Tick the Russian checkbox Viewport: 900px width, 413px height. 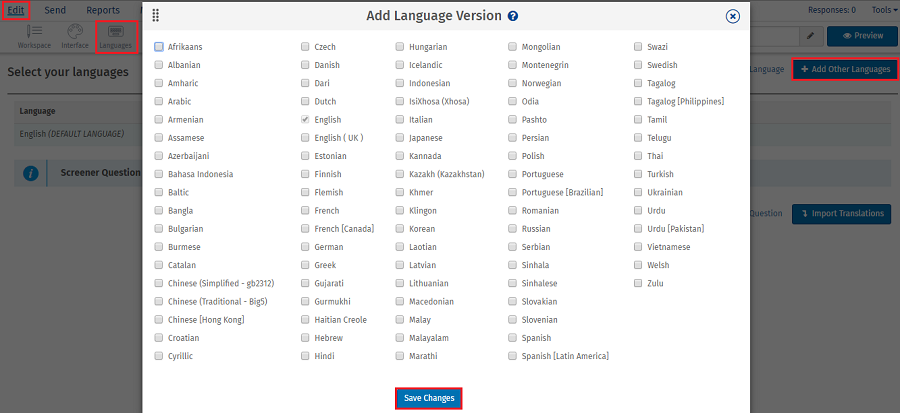[x=512, y=229]
